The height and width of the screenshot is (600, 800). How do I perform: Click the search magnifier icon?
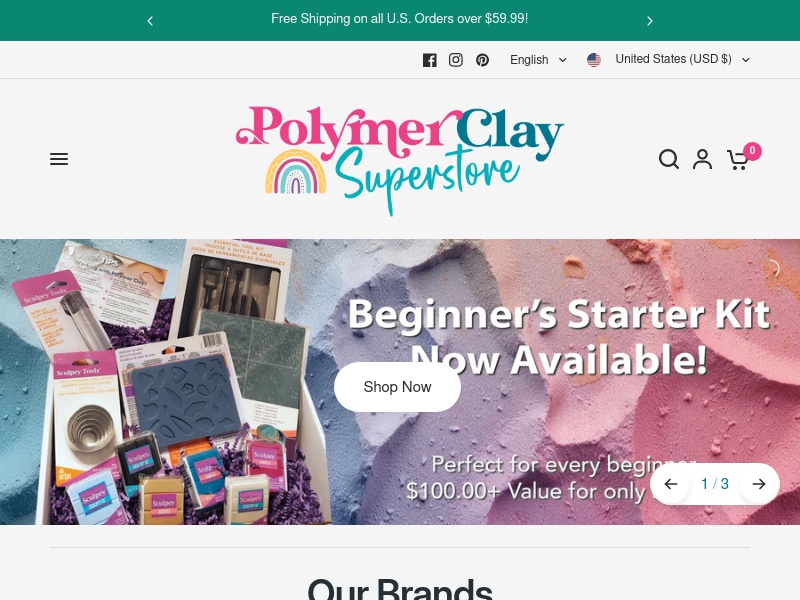coord(668,159)
